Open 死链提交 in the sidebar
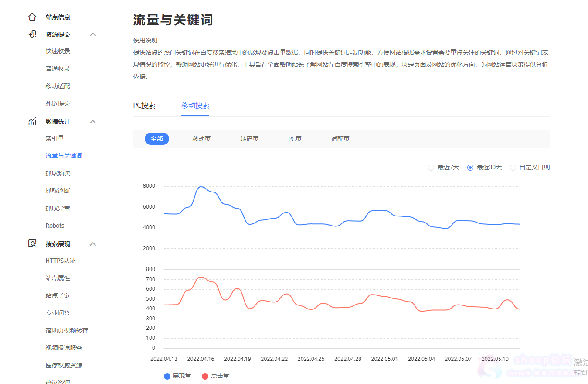 (x=58, y=103)
